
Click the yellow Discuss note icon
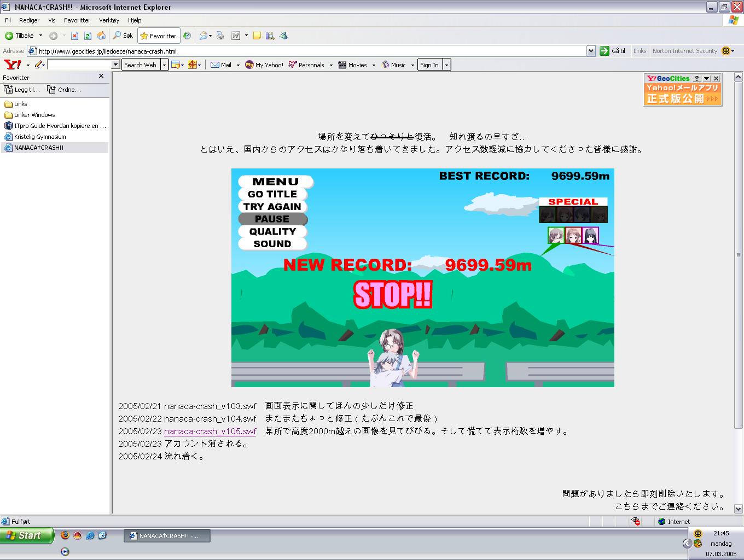[x=257, y=36]
